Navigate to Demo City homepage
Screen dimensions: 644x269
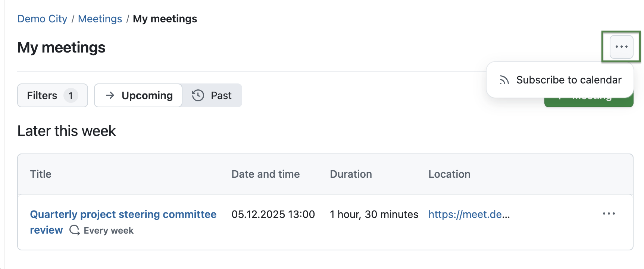[x=42, y=18]
